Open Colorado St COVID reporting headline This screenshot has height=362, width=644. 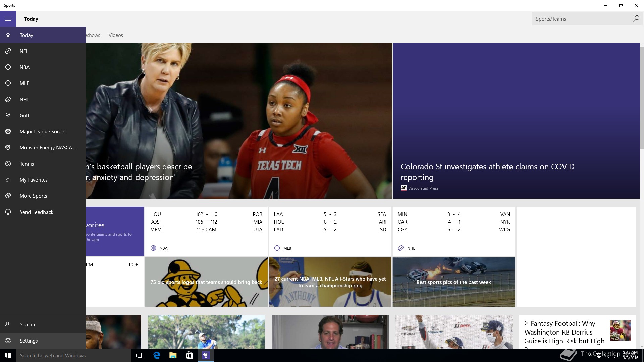click(487, 172)
